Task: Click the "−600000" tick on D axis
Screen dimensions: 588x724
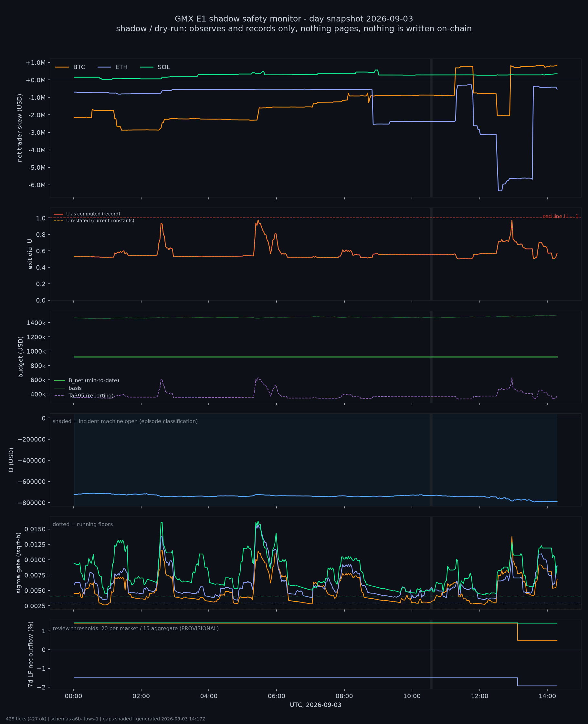Action: click(32, 481)
